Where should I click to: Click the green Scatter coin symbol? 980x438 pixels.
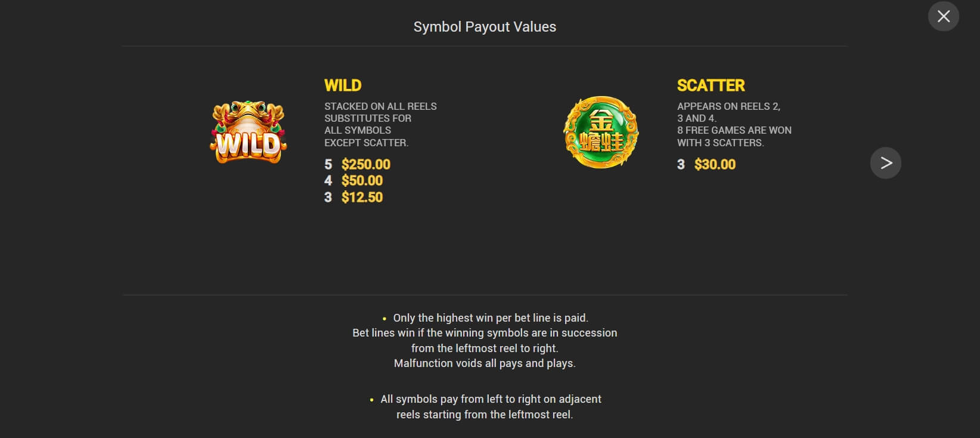tap(601, 132)
